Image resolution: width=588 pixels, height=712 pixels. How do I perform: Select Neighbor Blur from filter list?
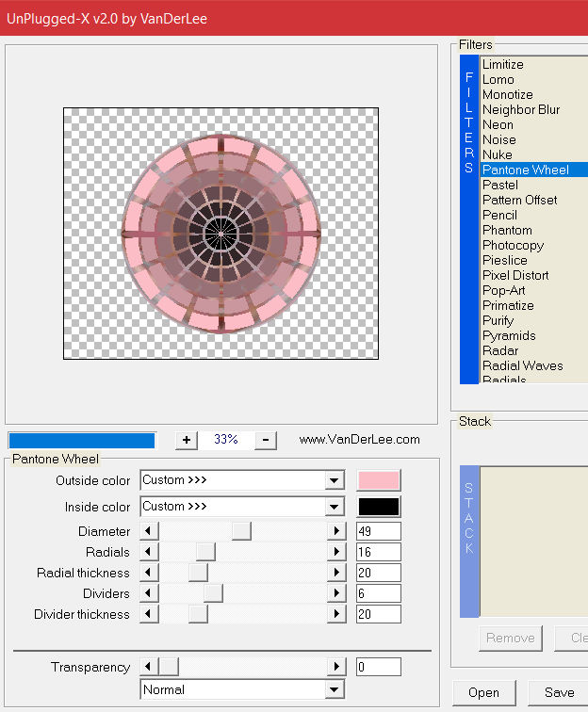pyautogui.click(x=521, y=109)
